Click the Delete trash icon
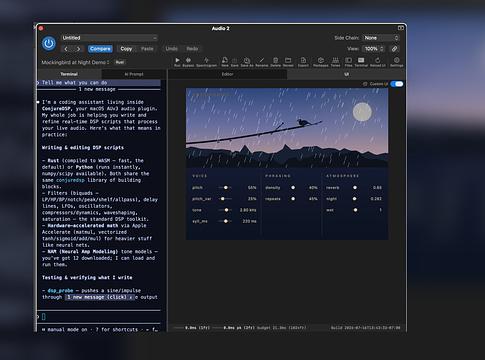This screenshot has width=485, height=360. point(275,61)
